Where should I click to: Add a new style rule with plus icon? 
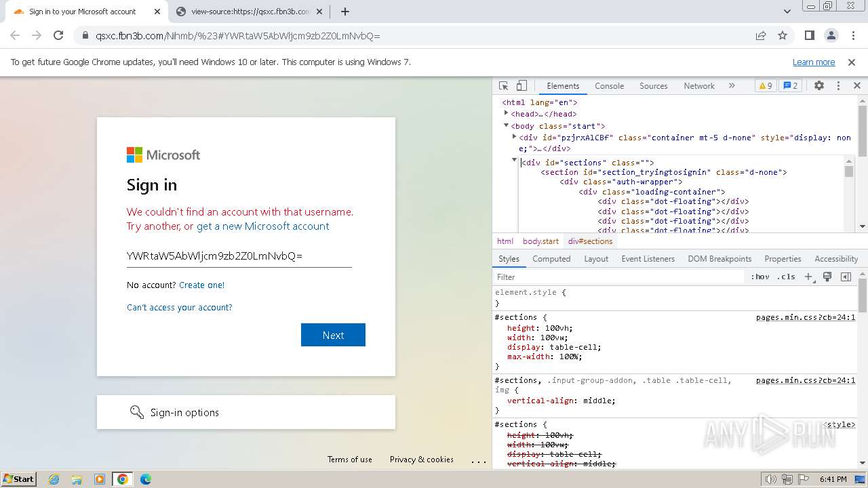coord(809,277)
